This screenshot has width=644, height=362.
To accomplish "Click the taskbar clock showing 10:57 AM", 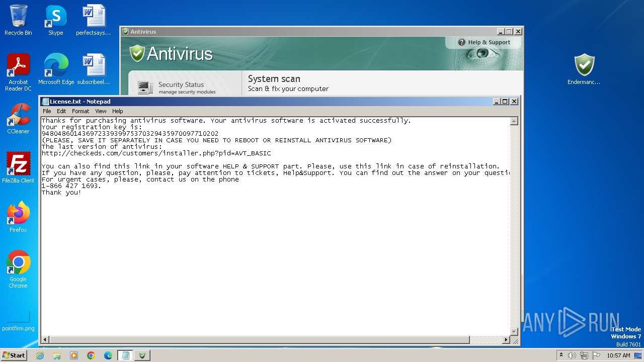I will (x=618, y=355).
